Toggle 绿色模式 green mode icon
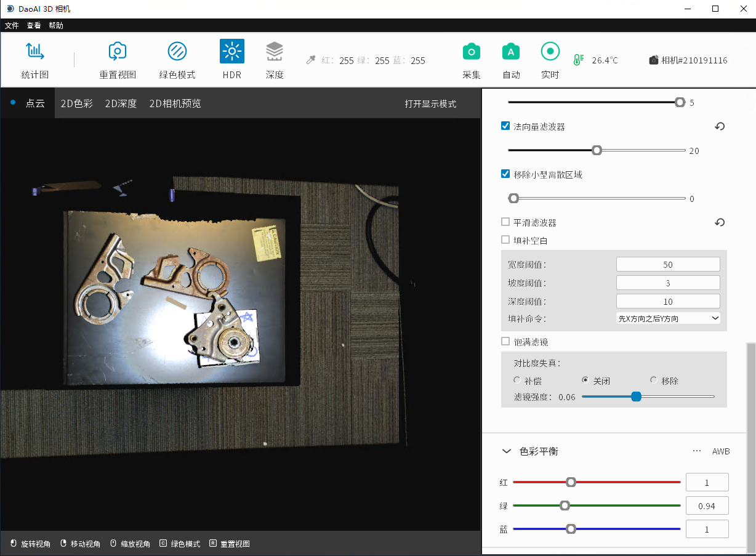 (x=177, y=52)
